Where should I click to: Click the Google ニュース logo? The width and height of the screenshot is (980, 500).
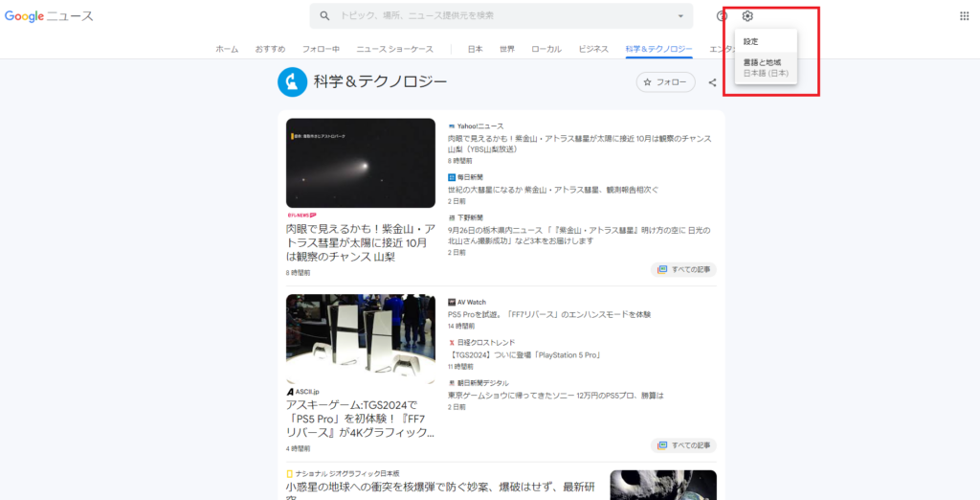tap(49, 16)
